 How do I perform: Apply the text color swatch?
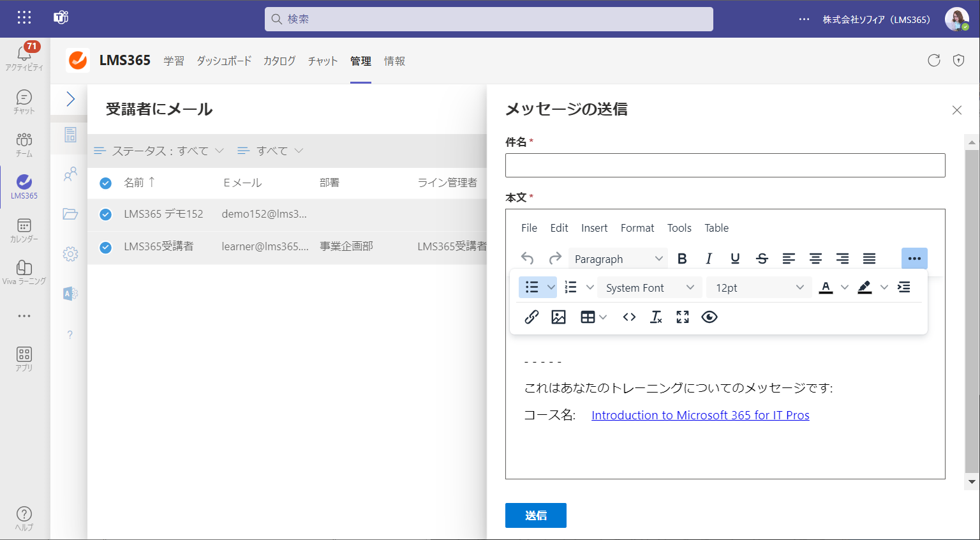point(826,287)
